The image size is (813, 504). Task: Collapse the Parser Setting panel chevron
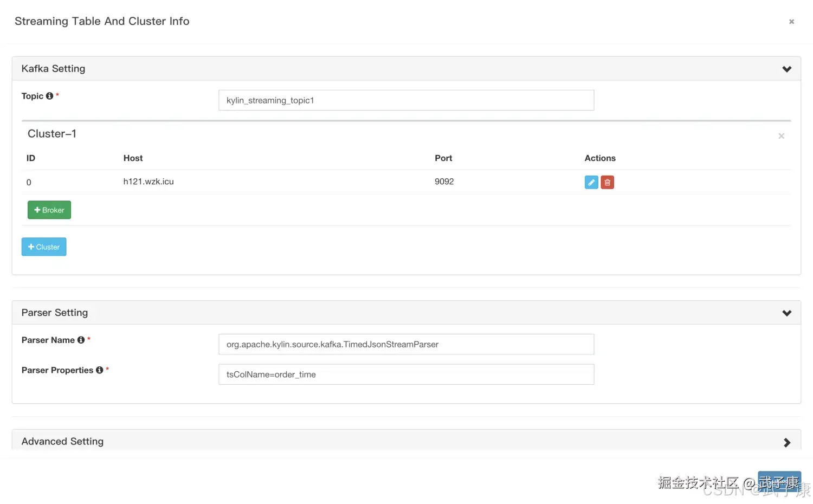[x=787, y=313]
